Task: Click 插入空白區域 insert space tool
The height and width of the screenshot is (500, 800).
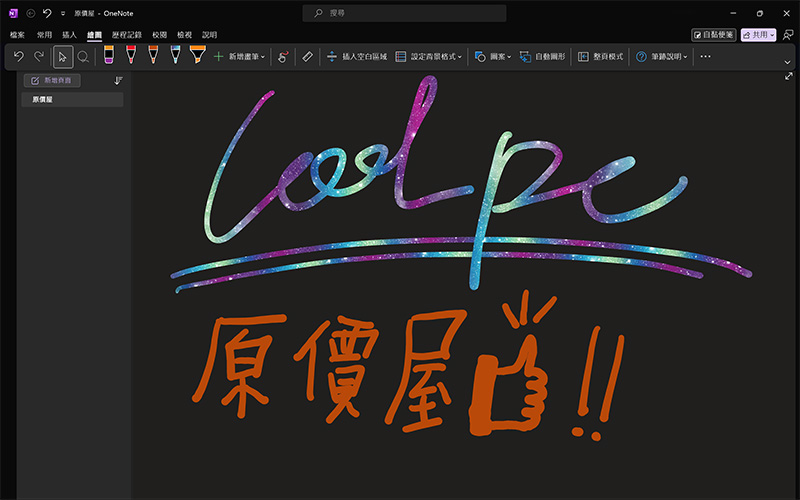Action: pos(357,57)
